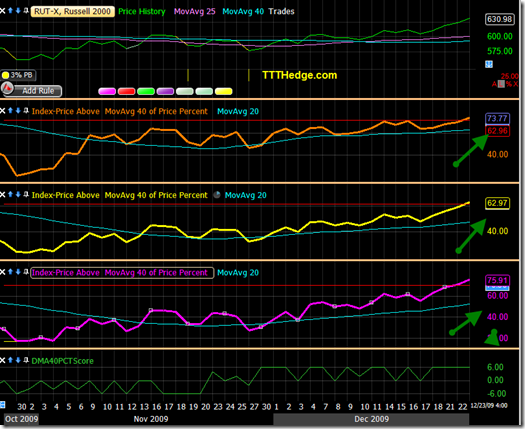
Task: Select MovAvg 20 in the magenta pane
Action: coord(238,273)
